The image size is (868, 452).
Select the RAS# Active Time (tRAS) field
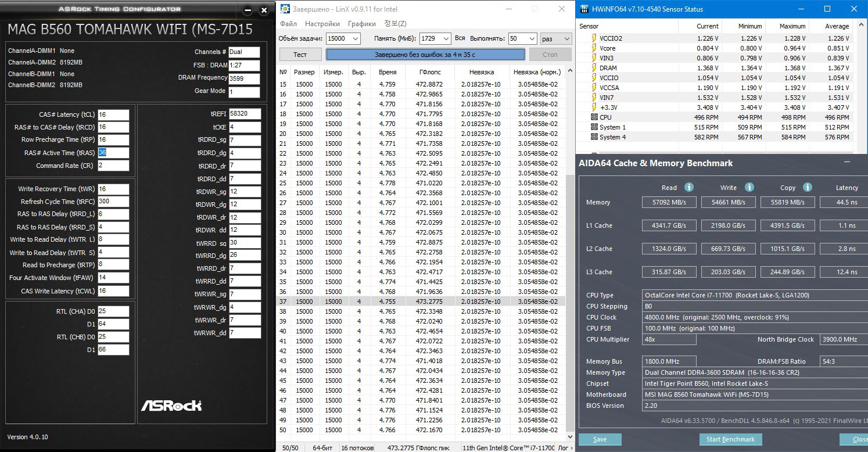[113, 153]
